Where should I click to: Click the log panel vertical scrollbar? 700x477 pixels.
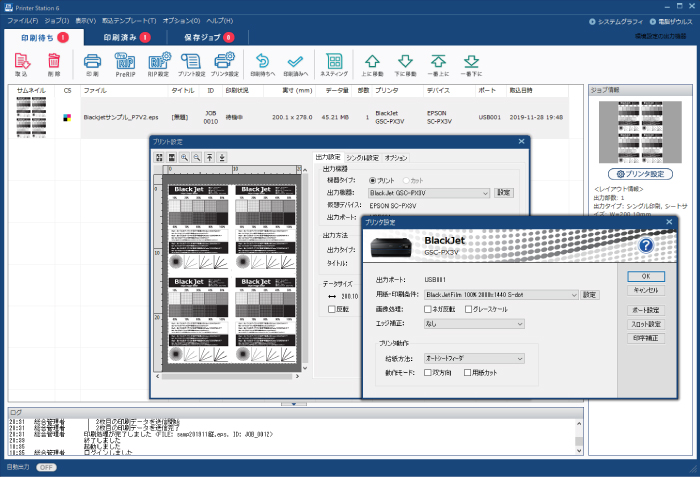coord(579,438)
